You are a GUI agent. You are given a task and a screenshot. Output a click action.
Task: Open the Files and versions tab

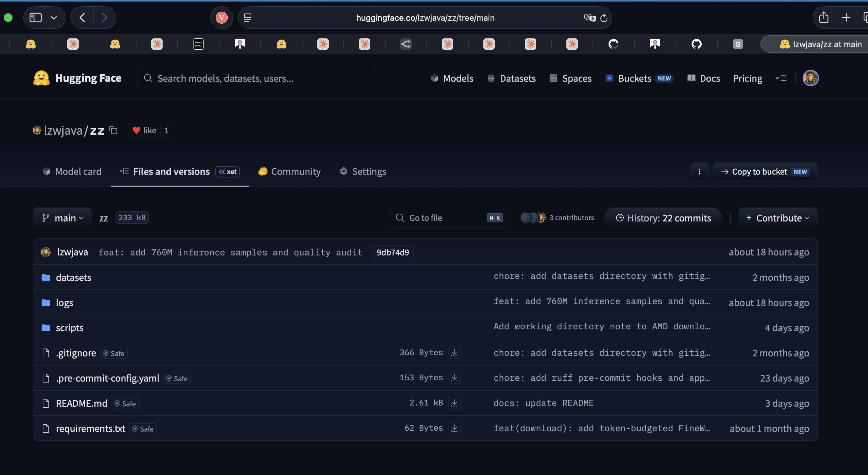point(180,171)
